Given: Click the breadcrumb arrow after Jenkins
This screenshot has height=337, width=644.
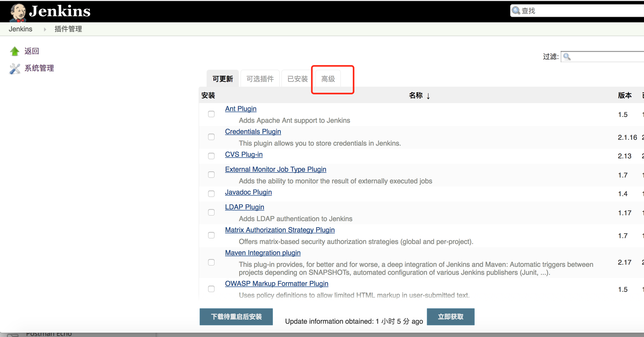Looking at the screenshot, I should pyautogui.click(x=45, y=29).
